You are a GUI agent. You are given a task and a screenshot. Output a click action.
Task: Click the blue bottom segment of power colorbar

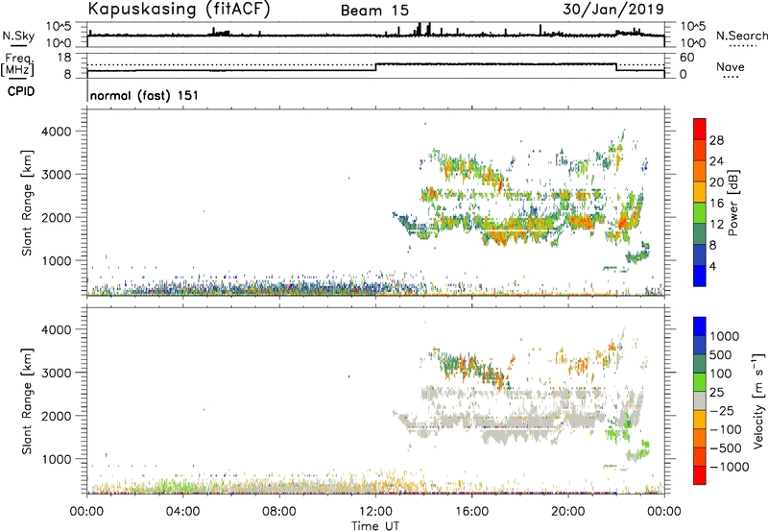coord(700,276)
